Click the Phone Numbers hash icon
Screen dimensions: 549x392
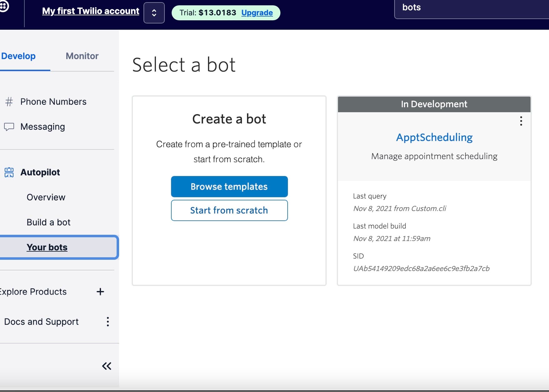9,102
